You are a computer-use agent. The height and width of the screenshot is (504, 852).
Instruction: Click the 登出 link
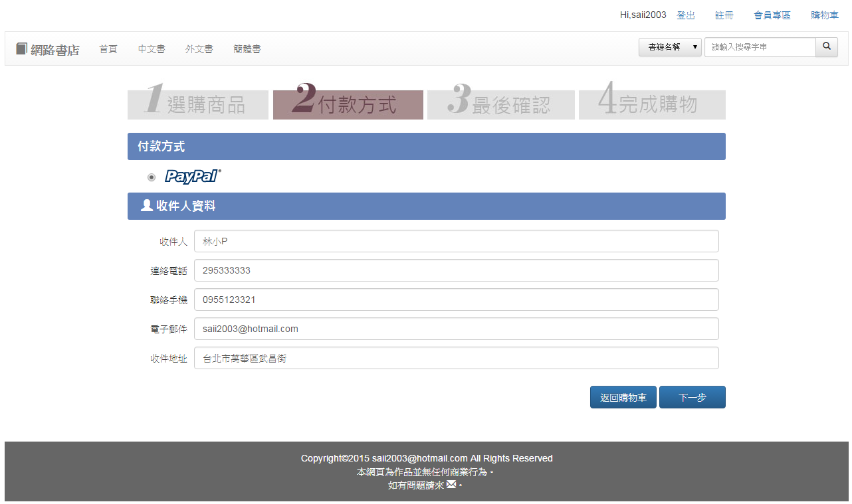[x=686, y=15]
